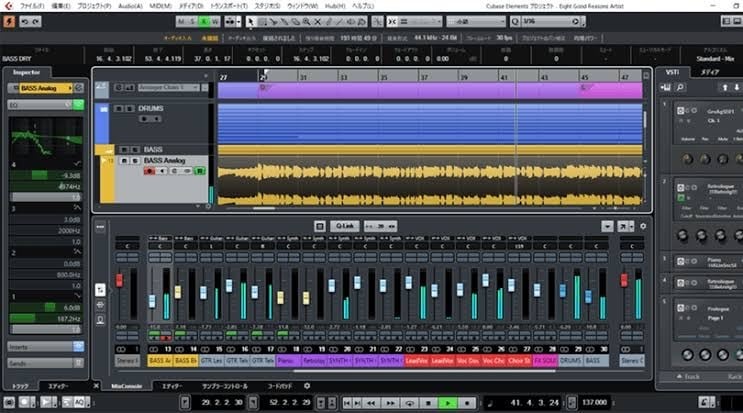The width and height of the screenshot is (743, 413).
Task: Open the Hub(H) menu
Action: pos(335,6)
